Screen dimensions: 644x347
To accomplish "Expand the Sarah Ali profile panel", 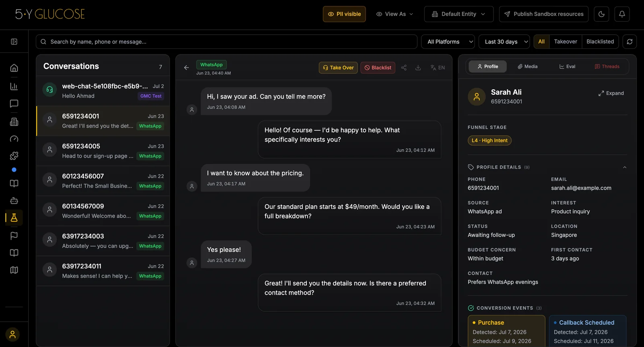I will point(611,93).
